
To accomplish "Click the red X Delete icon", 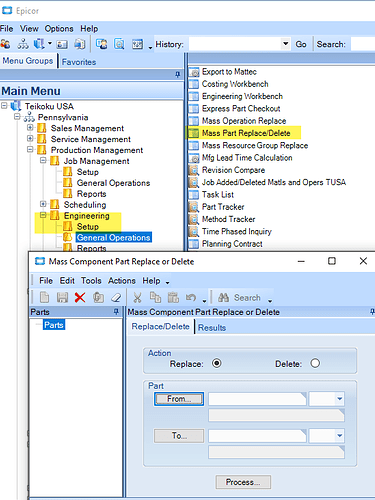I will [x=80, y=297].
